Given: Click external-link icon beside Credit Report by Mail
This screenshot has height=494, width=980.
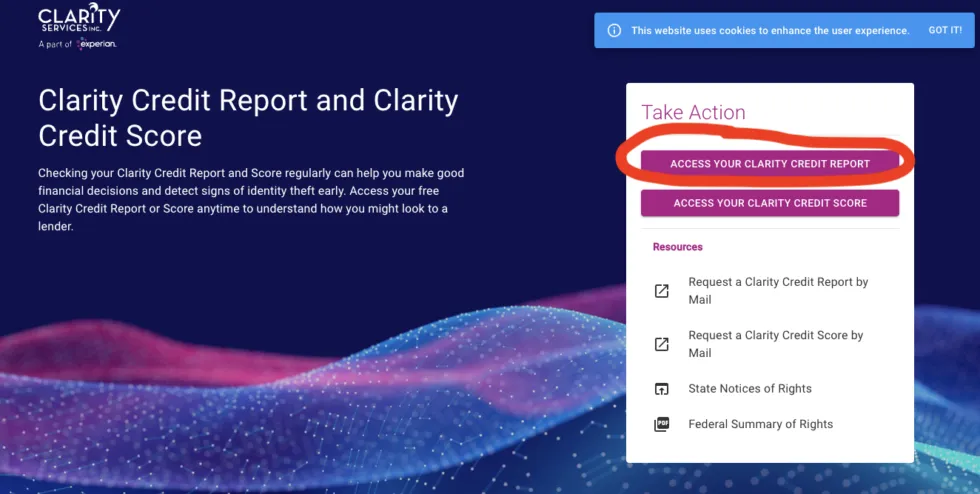Looking at the screenshot, I should 661,291.
